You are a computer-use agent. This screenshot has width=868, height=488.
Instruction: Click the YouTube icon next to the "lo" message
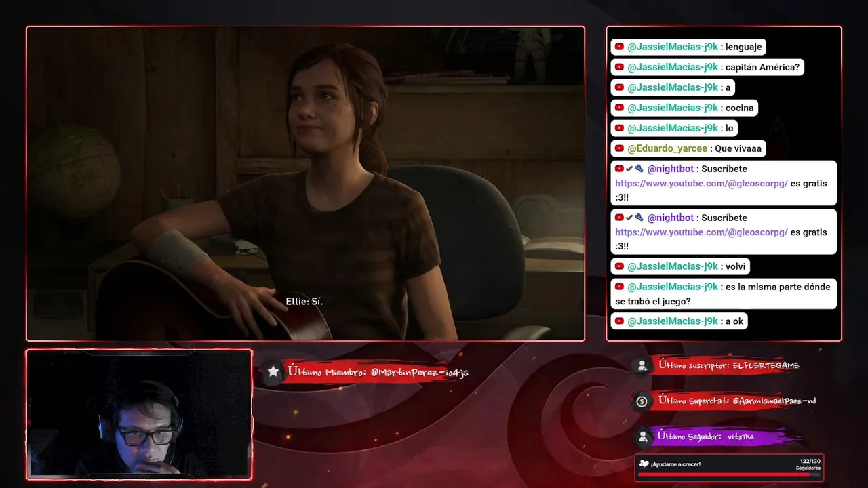point(619,128)
